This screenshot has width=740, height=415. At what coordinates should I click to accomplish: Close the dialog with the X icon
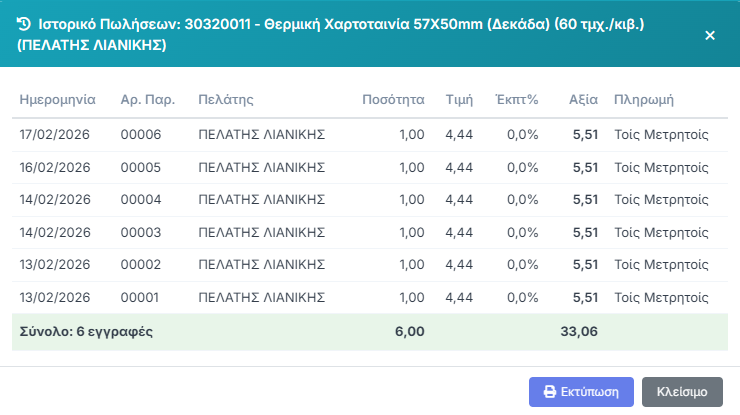tap(710, 35)
